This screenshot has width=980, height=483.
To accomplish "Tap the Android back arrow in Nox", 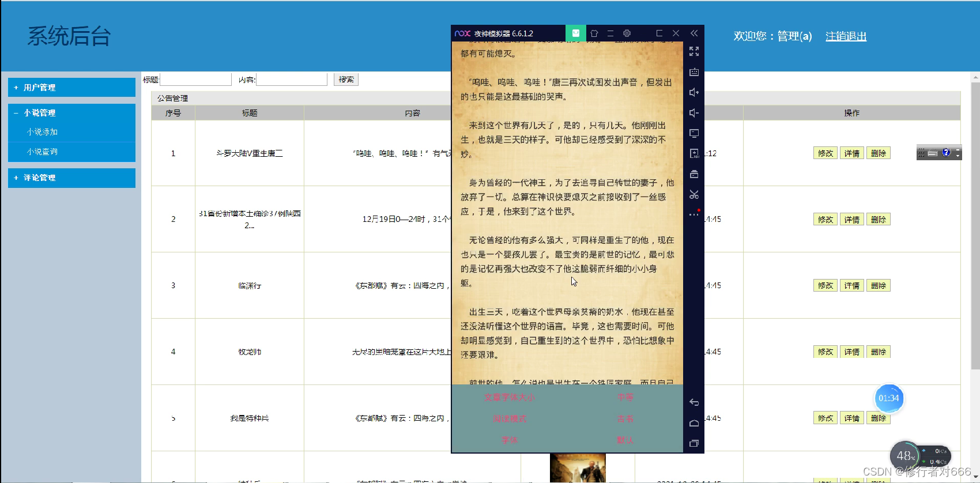I will pyautogui.click(x=694, y=402).
